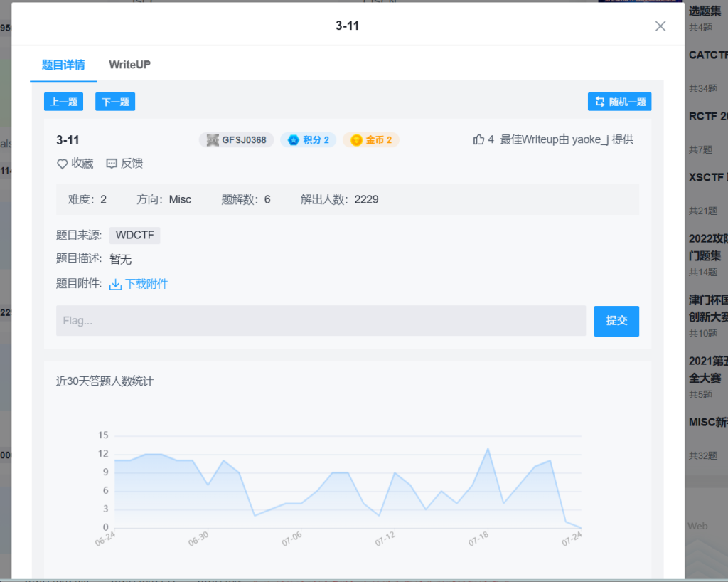Click the gold coin badge icon
728x582 pixels.
pyautogui.click(x=356, y=140)
